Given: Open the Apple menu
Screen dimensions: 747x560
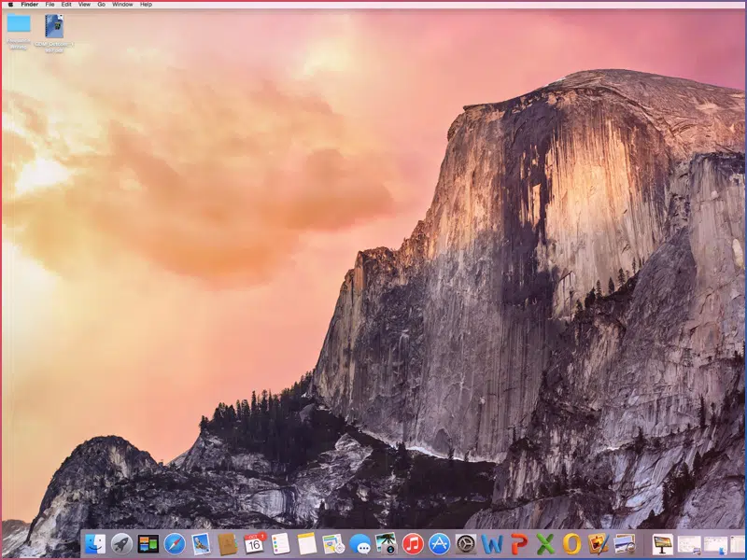Looking at the screenshot, I should [x=10, y=5].
